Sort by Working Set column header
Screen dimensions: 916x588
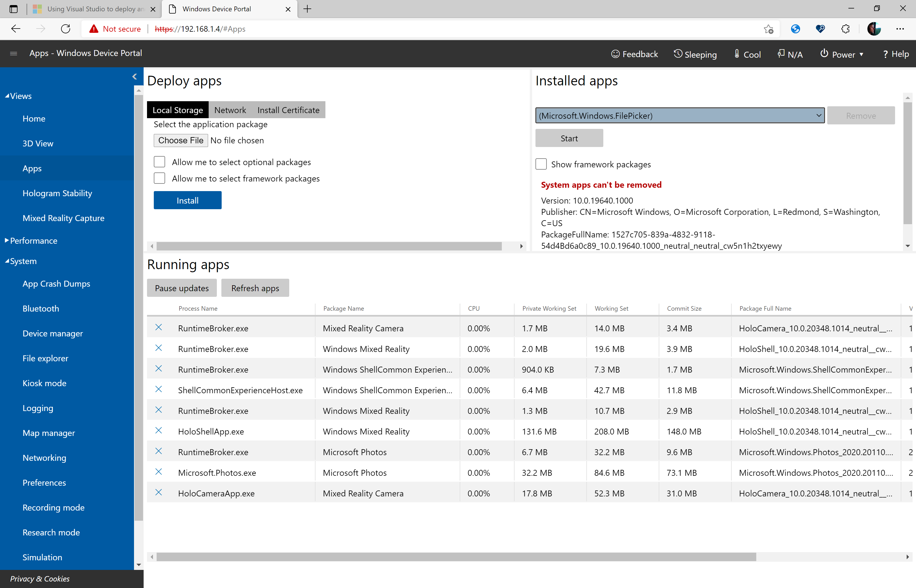[611, 308]
